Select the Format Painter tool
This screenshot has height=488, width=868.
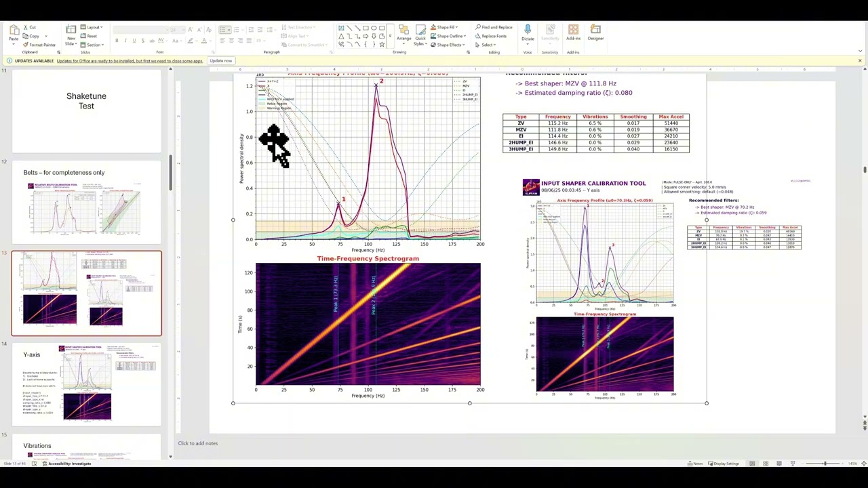[39, 45]
